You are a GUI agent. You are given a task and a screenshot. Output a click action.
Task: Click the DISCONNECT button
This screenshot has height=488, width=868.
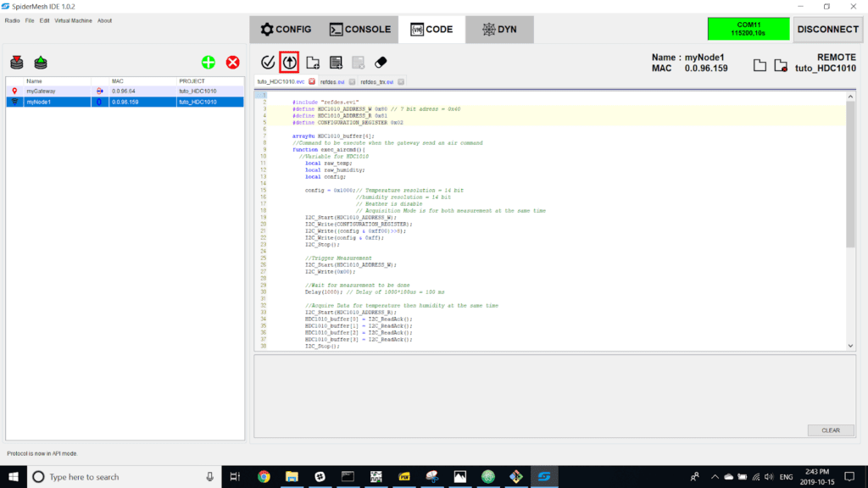pos(827,30)
